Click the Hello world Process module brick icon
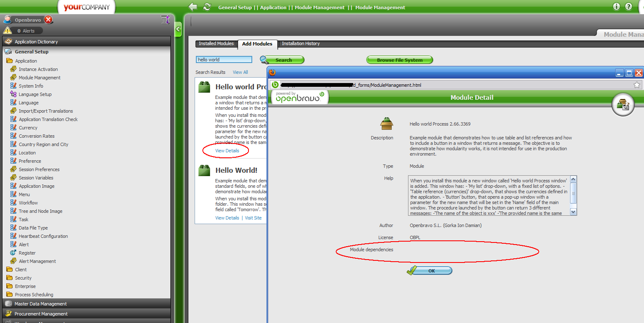The height and width of the screenshot is (323, 644). point(204,87)
